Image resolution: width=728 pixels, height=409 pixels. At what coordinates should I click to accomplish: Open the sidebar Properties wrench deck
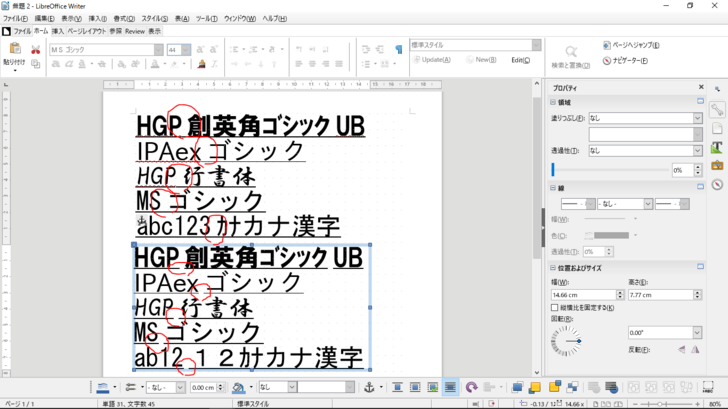(717, 110)
